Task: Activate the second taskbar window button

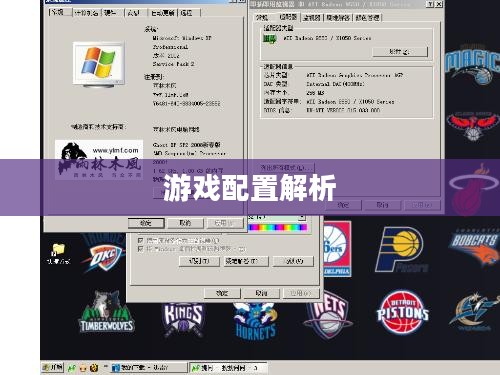Action: click(x=228, y=368)
